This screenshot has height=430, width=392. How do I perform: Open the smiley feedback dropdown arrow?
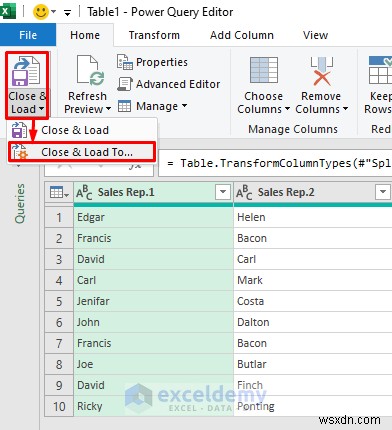pos(53,12)
